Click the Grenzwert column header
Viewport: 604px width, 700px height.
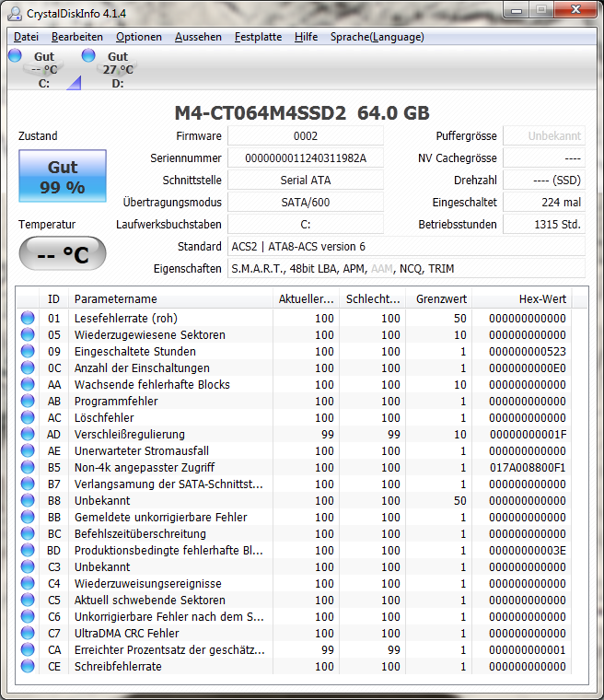[x=439, y=298]
